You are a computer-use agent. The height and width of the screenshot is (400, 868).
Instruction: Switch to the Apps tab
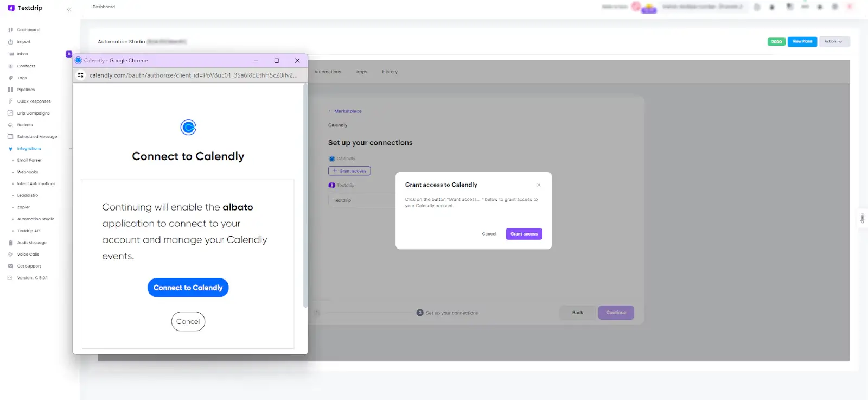(x=362, y=72)
